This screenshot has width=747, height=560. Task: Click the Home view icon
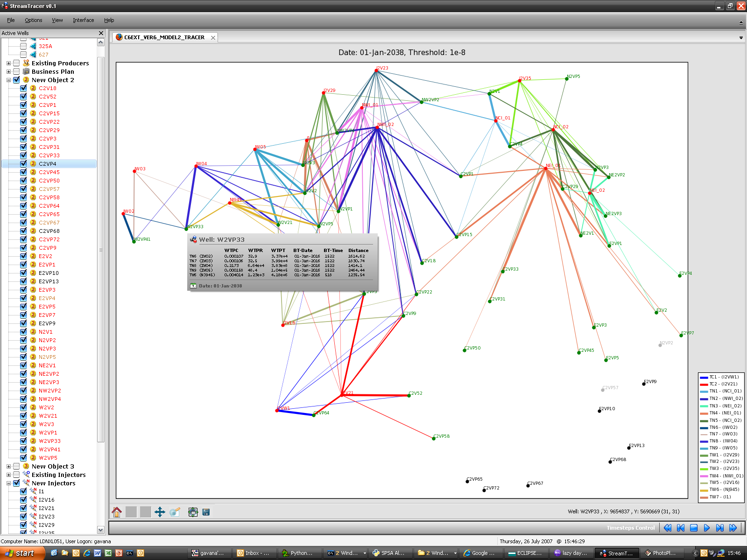[117, 512]
